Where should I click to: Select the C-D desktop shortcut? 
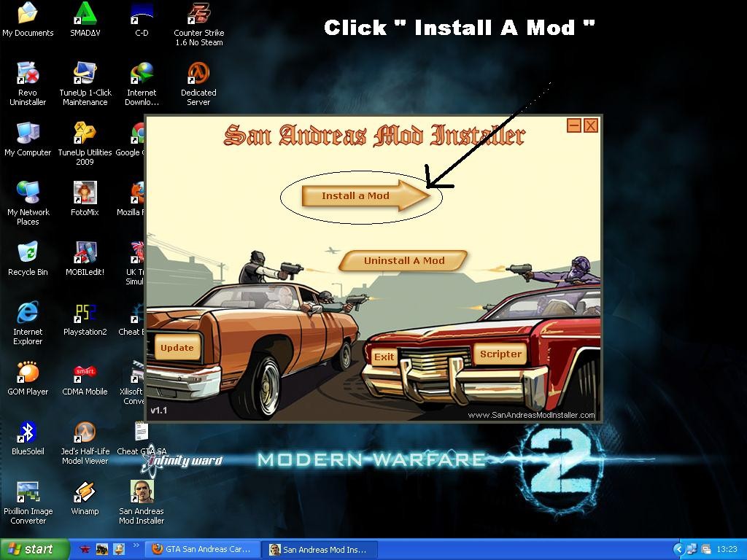tap(142, 20)
